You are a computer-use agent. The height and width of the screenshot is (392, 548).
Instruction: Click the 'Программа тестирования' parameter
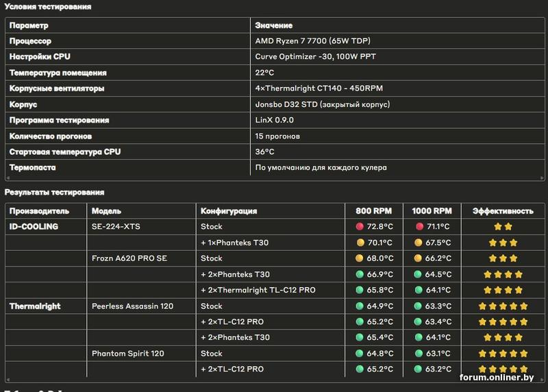coord(59,121)
